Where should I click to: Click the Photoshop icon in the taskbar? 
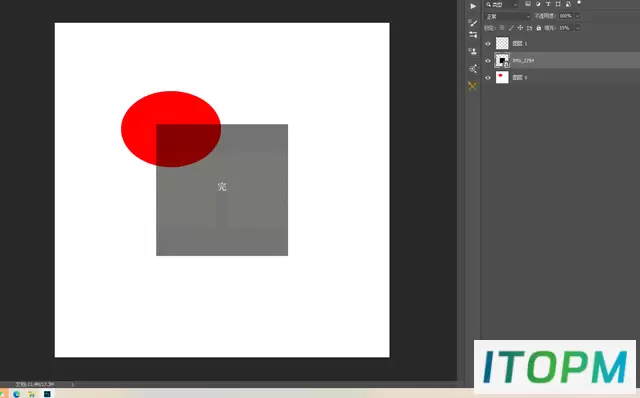(x=47, y=394)
